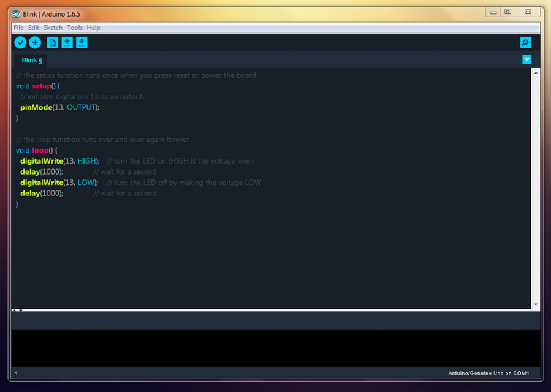Click the Verify sketch checkmark icon
Image resolution: width=551 pixels, height=392 pixels.
pyautogui.click(x=20, y=42)
